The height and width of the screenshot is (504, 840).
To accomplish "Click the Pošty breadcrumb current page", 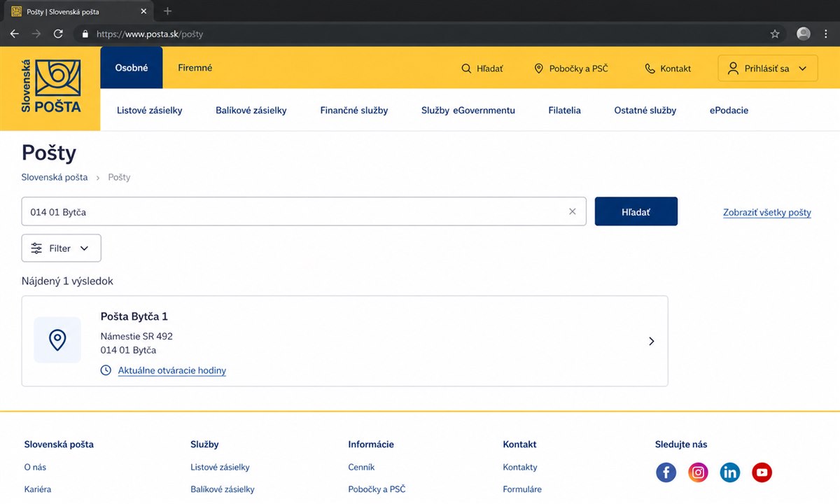I will tap(119, 177).
